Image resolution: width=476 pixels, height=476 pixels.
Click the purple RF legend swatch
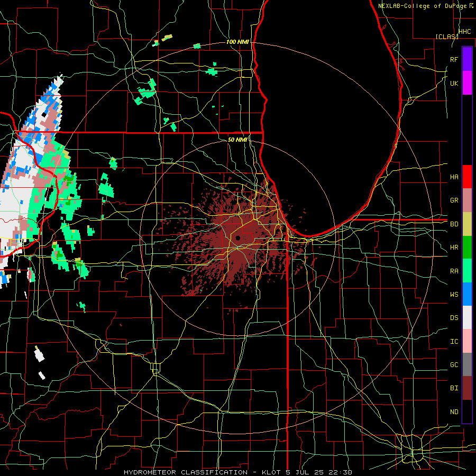pos(467,59)
